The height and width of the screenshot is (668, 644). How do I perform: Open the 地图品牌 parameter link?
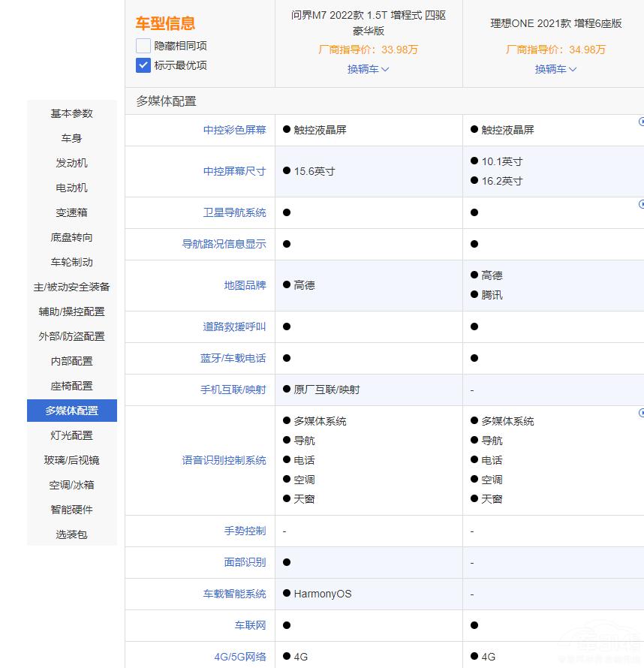pyautogui.click(x=245, y=285)
